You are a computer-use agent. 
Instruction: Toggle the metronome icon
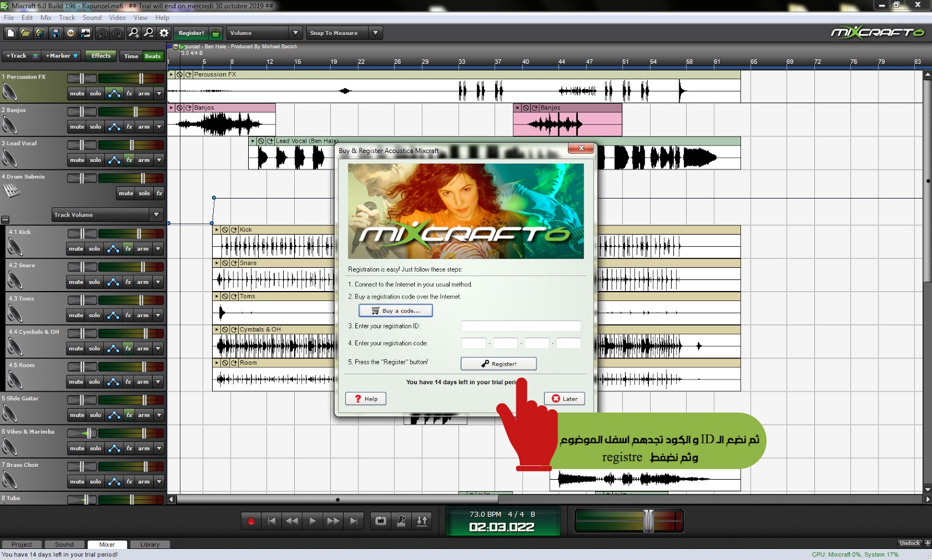click(401, 521)
